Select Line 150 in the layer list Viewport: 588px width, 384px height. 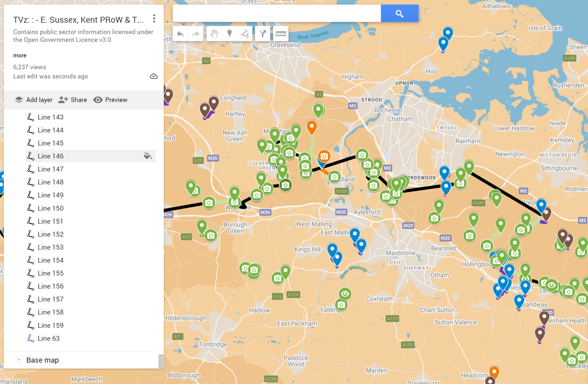(51, 208)
